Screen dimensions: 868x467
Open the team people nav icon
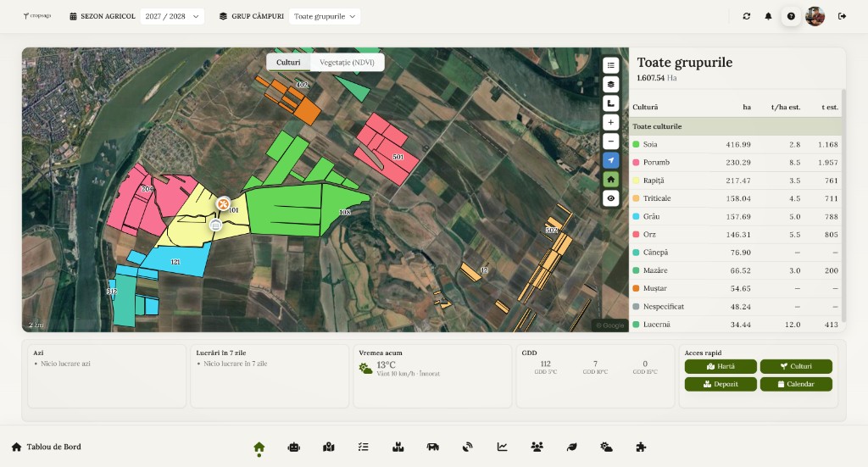click(x=537, y=447)
